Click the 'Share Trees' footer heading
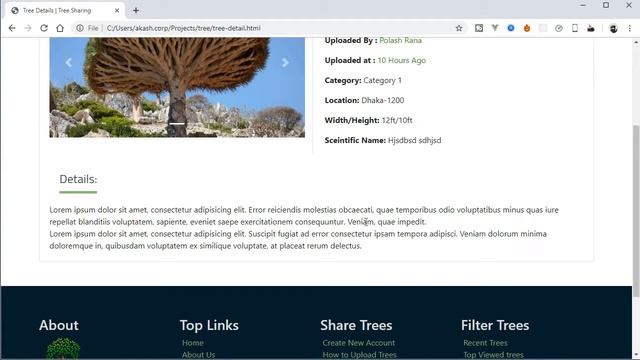Image resolution: width=640 pixels, height=360 pixels. (x=356, y=325)
